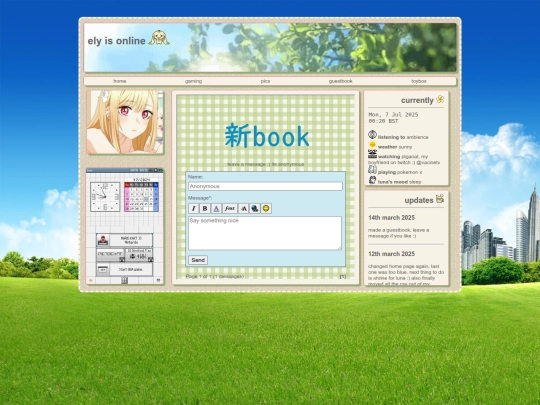Click the flower icon next to 'currently'
This screenshot has width=540, height=405.
coord(440,99)
